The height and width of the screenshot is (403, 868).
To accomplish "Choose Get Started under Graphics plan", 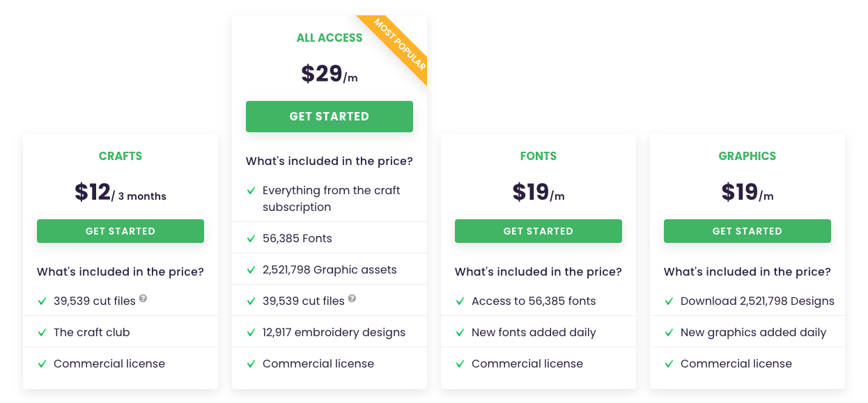I will pyautogui.click(x=747, y=231).
